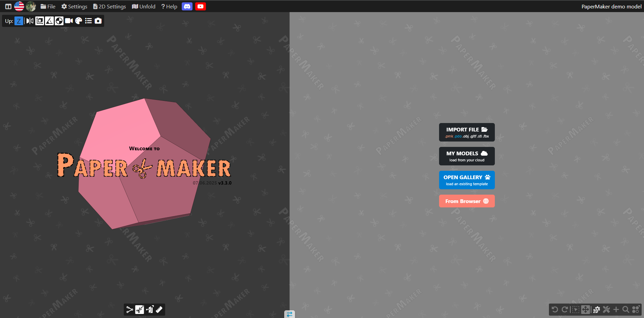Click the magnifier search icon
Image resolution: width=644 pixels, height=318 pixels.
[x=626, y=310]
